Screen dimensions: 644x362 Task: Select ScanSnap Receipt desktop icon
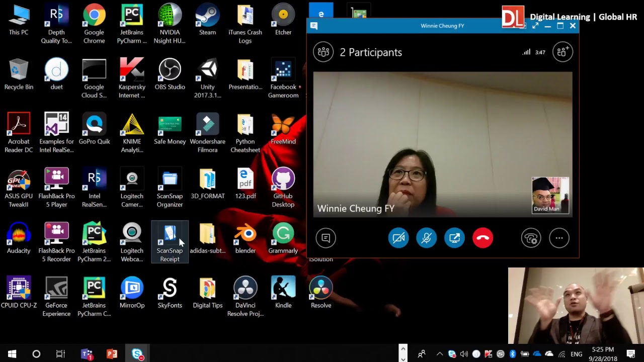pyautogui.click(x=170, y=242)
